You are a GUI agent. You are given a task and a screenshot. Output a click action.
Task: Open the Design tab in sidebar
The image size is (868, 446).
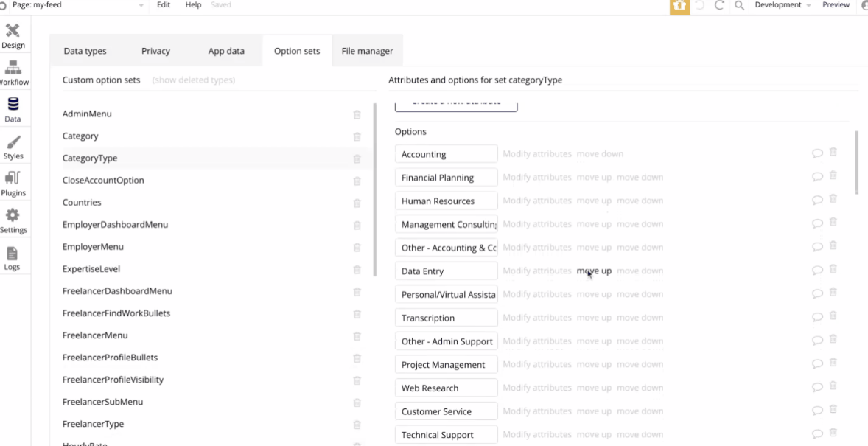pos(13,35)
